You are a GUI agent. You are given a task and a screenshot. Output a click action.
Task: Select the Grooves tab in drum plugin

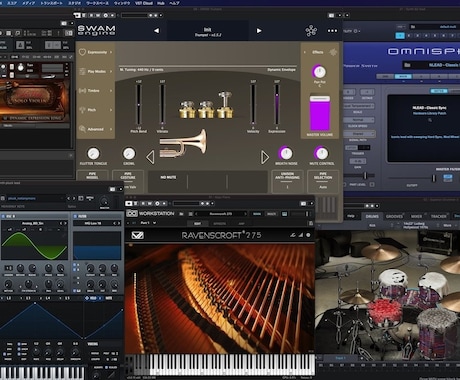point(394,216)
